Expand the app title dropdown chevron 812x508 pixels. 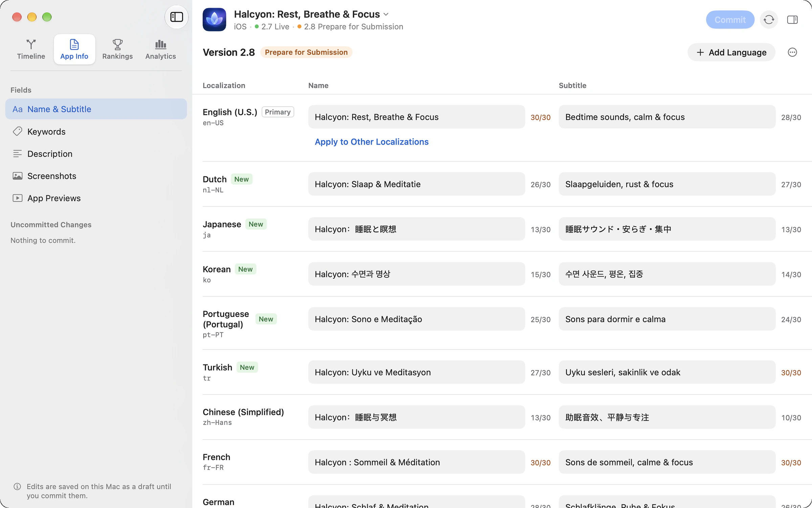[386, 15]
